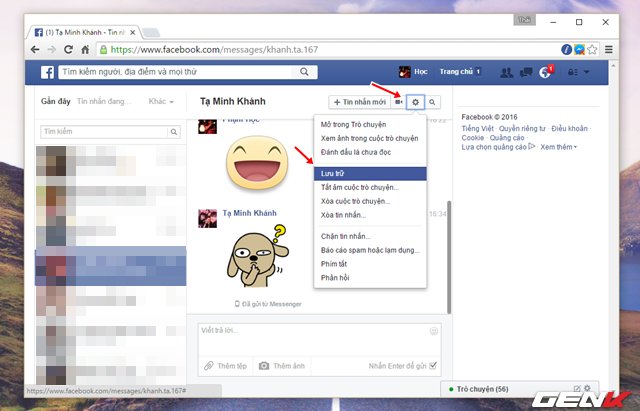
Task: Open chat sidebar gear options
Action: pyautogui.click(x=587, y=388)
